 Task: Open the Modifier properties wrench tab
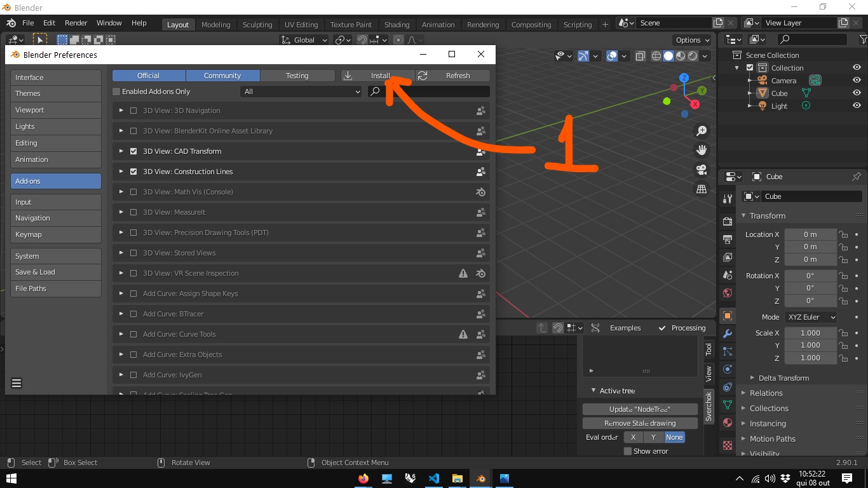point(728,334)
